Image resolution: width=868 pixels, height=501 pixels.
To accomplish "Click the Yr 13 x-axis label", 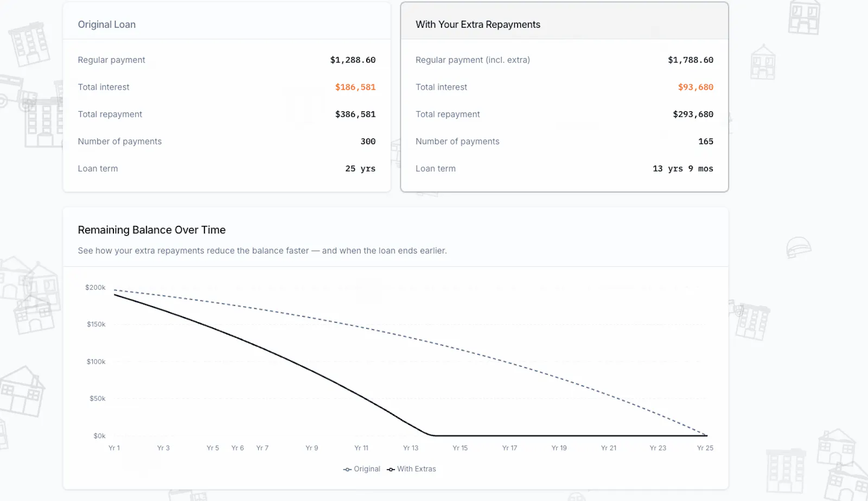I will point(411,448).
